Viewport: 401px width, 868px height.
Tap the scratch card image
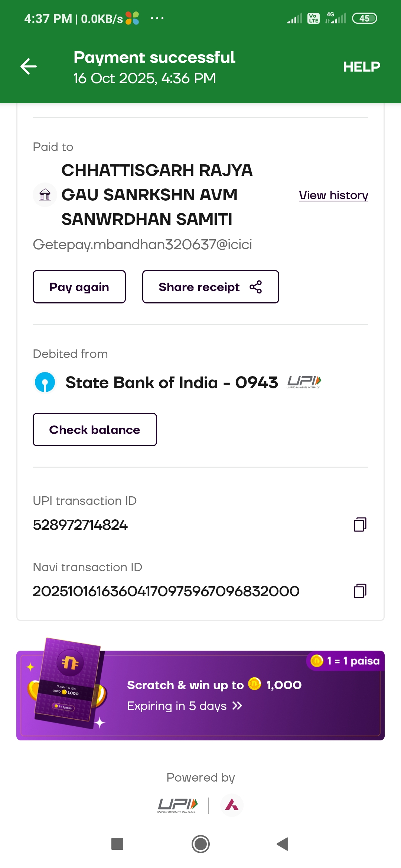click(x=68, y=683)
